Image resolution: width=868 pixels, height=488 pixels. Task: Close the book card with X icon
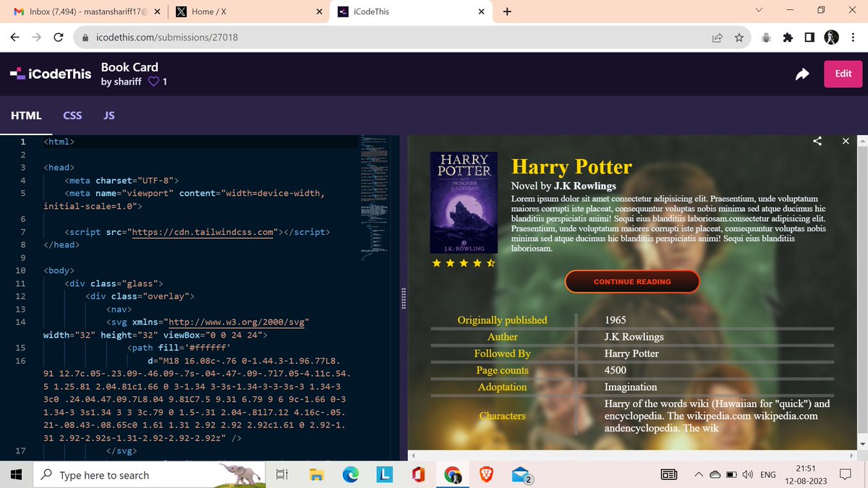[x=846, y=141]
